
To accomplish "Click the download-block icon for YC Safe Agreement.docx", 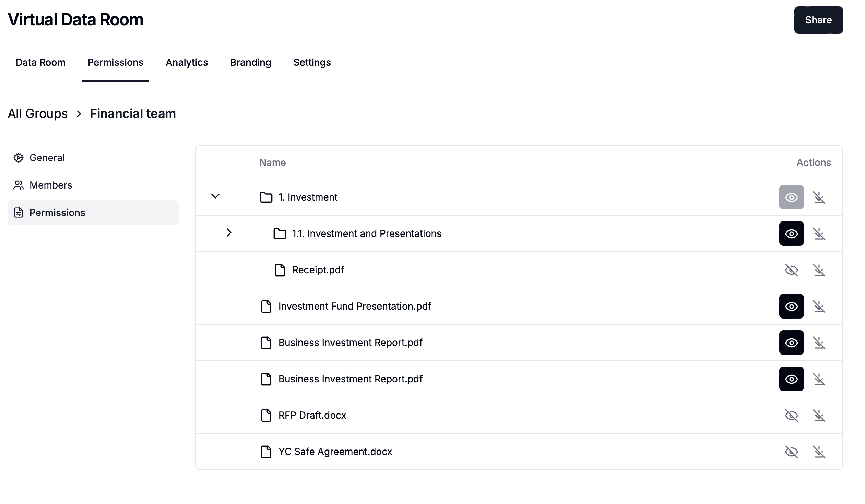I will click(820, 452).
